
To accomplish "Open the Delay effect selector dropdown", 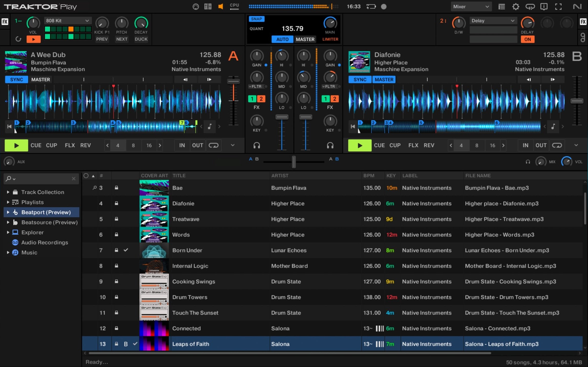I will (x=493, y=20).
